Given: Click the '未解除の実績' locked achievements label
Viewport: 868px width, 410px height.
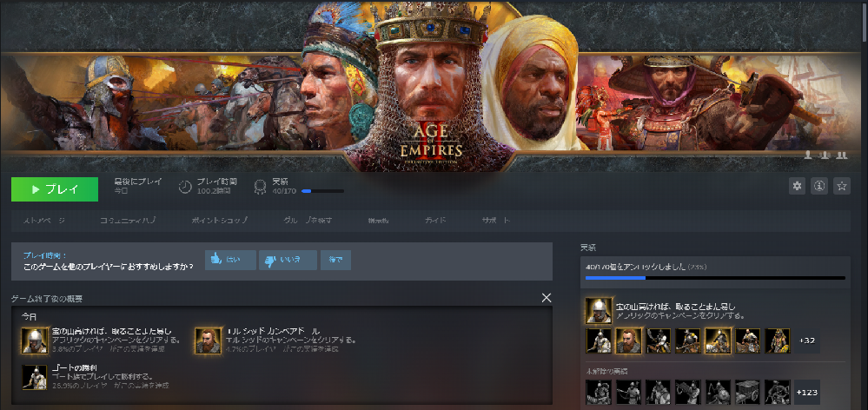Looking at the screenshot, I should coord(606,371).
